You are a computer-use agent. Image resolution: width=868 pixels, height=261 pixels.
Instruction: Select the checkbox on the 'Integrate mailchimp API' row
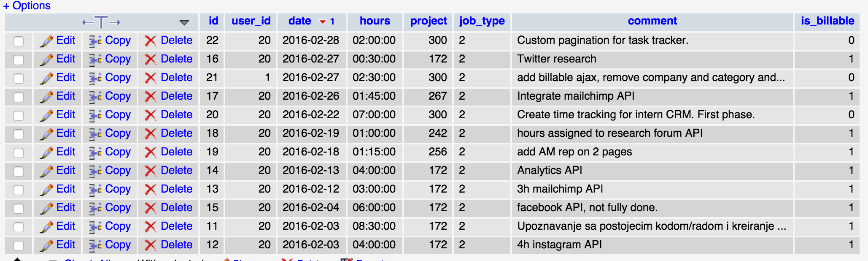point(19,96)
